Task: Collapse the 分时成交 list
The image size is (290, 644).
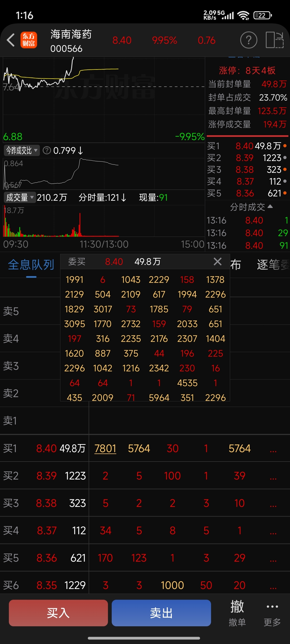Action: 251,207
